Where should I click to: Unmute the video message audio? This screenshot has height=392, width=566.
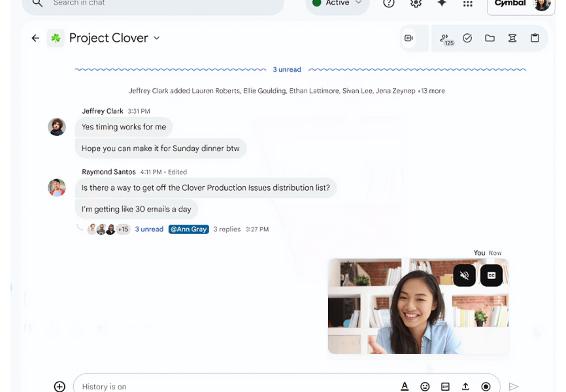point(464,276)
